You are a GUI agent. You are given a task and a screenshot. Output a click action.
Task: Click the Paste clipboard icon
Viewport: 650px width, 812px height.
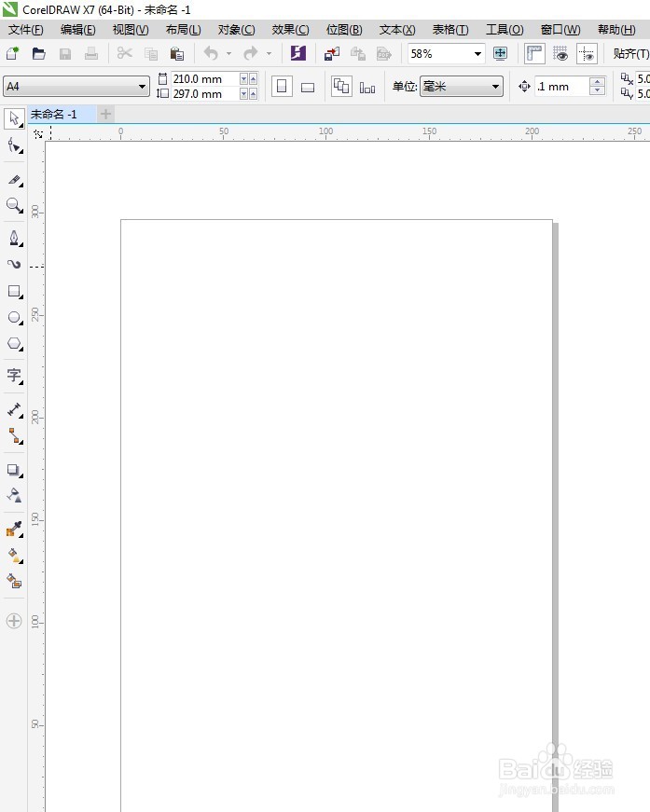177,53
